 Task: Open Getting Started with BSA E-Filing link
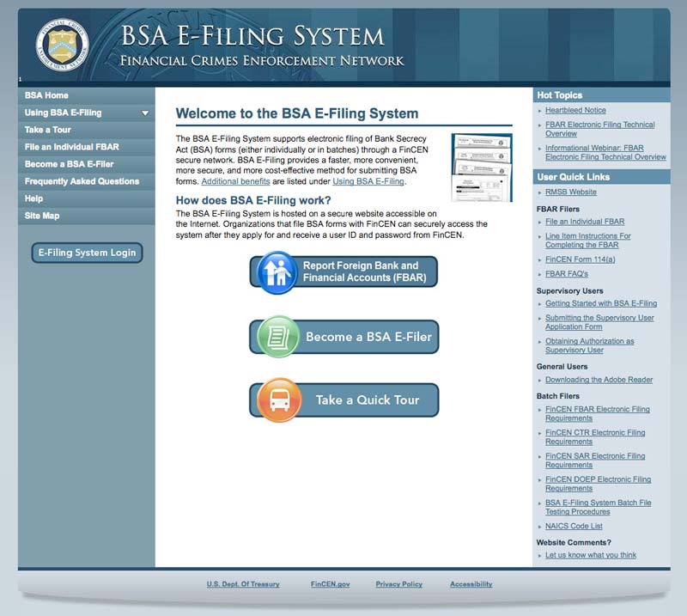601,303
